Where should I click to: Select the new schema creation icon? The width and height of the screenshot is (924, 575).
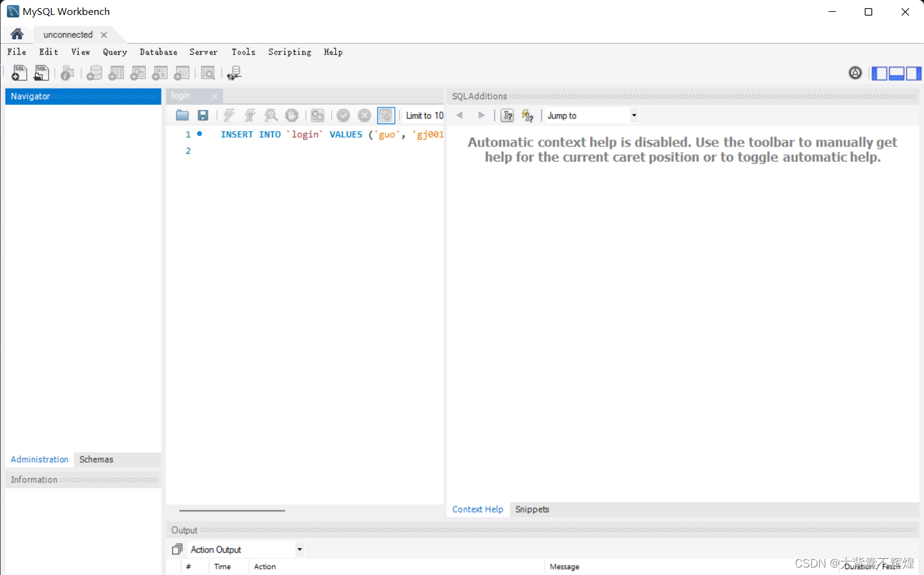click(94, 73)
